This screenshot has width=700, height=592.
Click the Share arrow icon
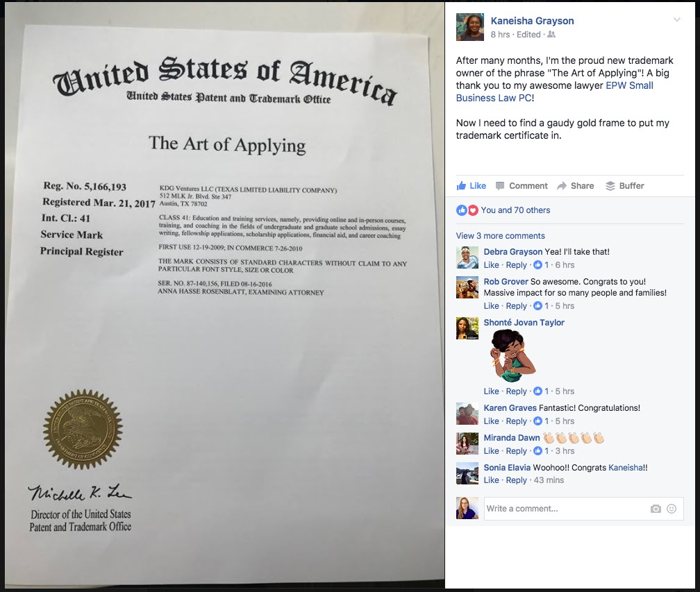[x=562, y=185]
